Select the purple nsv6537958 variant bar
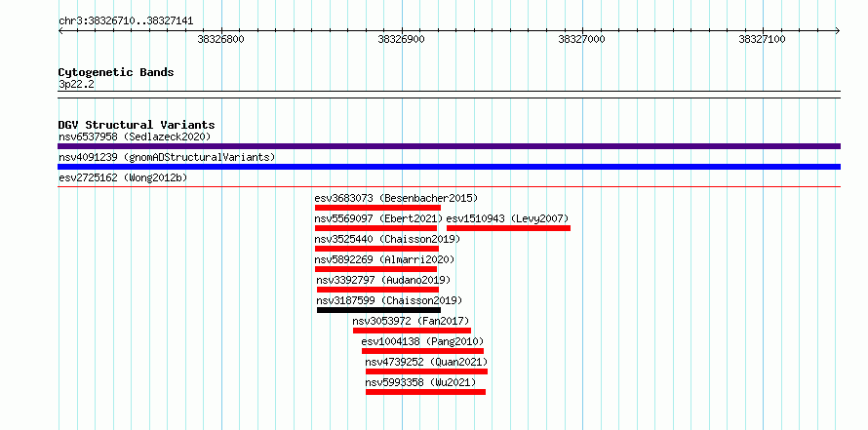 click(x=449, y=146)
